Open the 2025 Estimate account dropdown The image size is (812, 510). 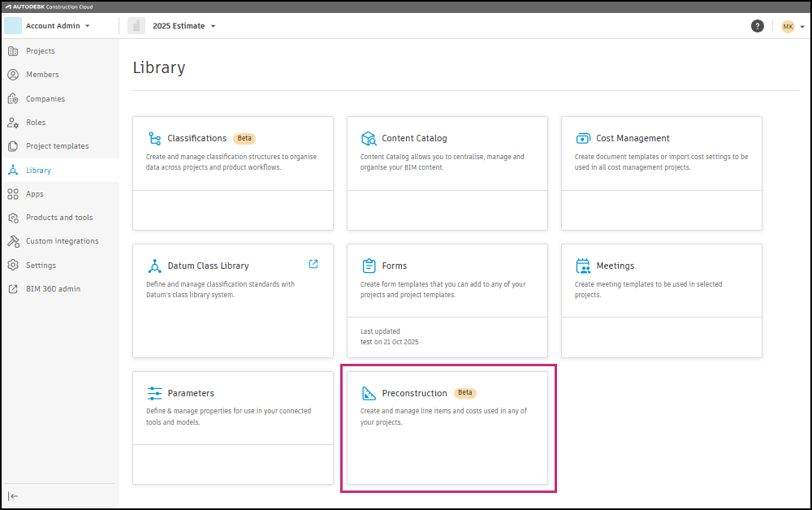213,26
